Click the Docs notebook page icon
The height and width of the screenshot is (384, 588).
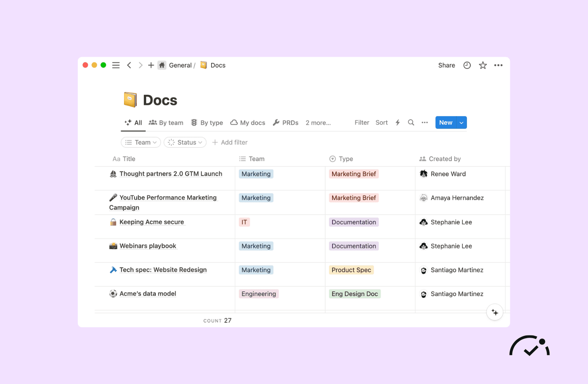pyautogui.click(x=130, y=100)
